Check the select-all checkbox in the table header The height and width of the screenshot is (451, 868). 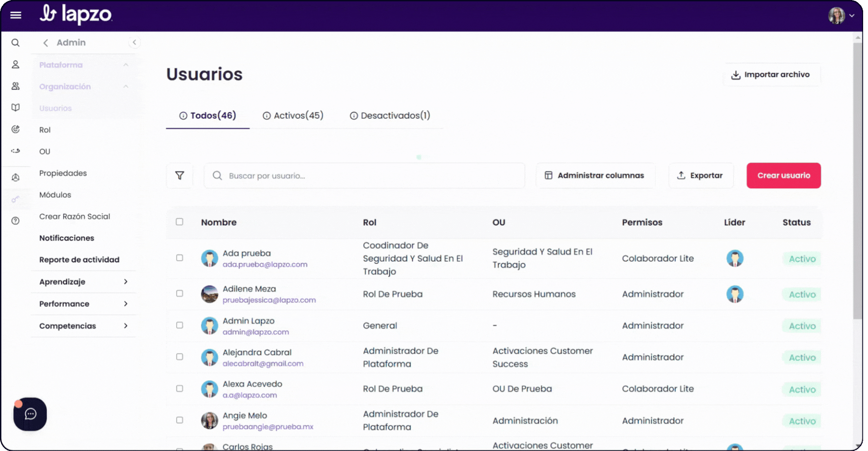pos(180,222)
